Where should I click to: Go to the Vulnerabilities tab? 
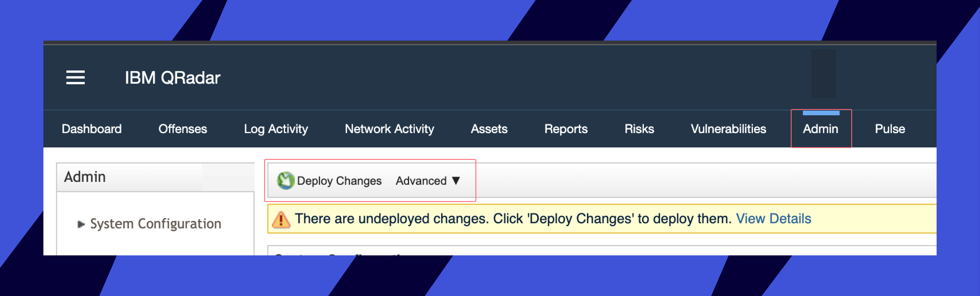click(x=728, y=129)
